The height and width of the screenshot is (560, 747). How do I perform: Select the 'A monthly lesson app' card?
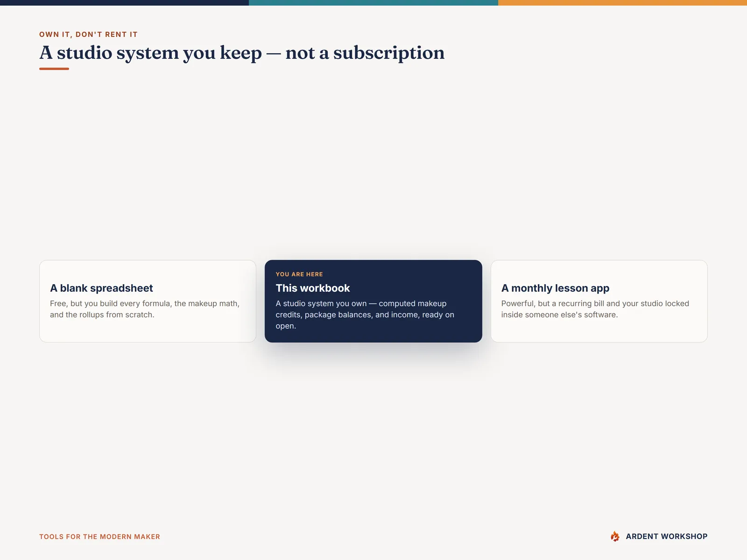599,301
